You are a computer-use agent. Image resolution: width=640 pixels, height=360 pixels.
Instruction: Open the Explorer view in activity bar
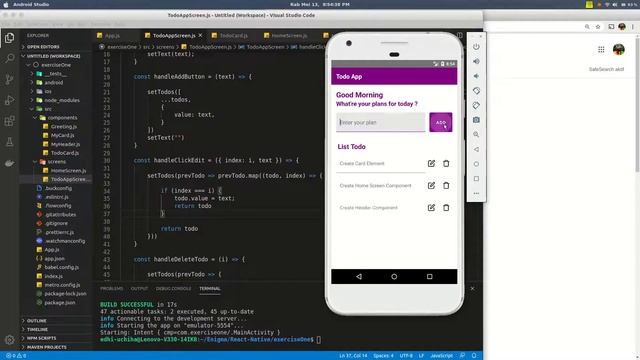9,38
